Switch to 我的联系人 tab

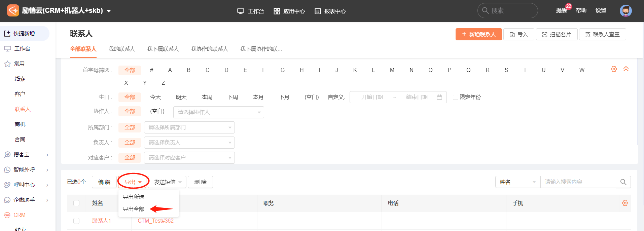tap(121, 49)
